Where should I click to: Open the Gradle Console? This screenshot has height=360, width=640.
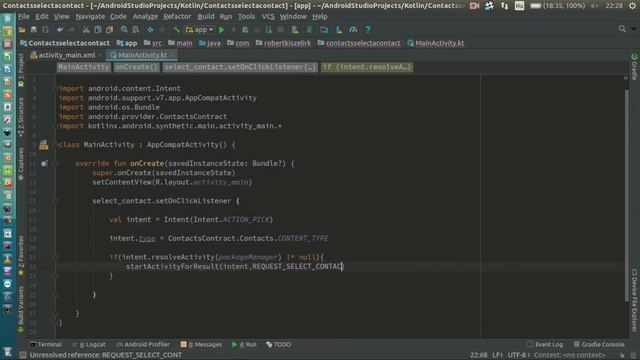(599, 344)
